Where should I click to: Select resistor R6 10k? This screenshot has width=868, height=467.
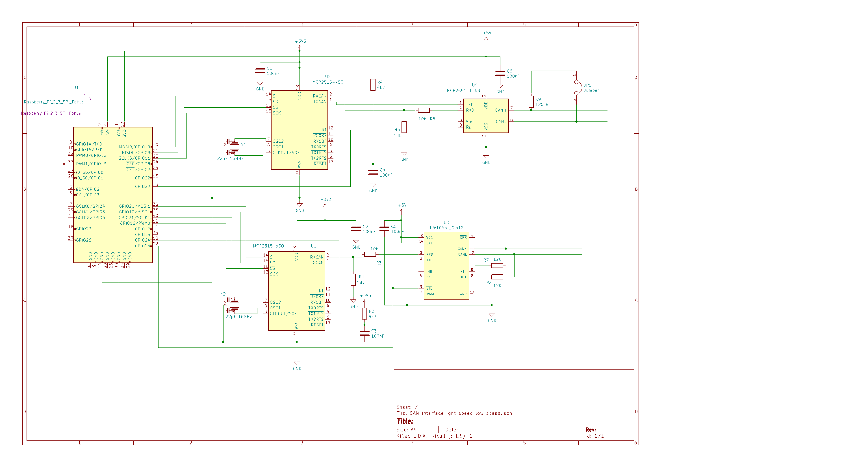pyautogui.click(x=424, y=110)
